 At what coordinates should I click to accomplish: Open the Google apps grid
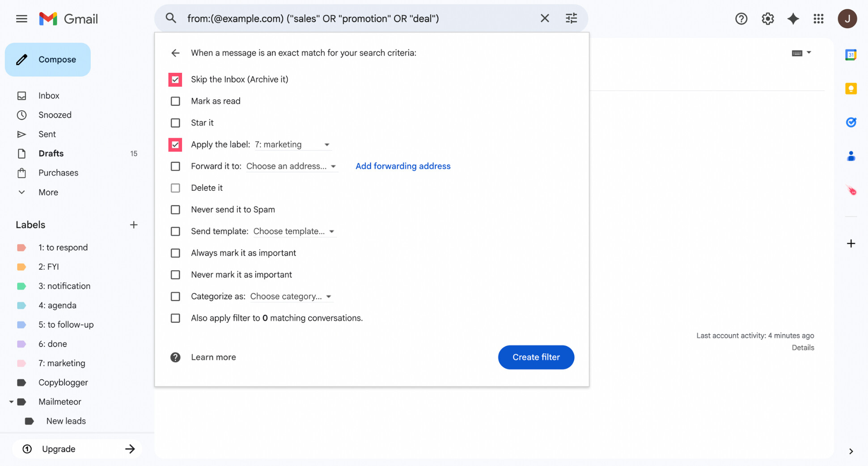pyautogui.click(x=819, y=18)
